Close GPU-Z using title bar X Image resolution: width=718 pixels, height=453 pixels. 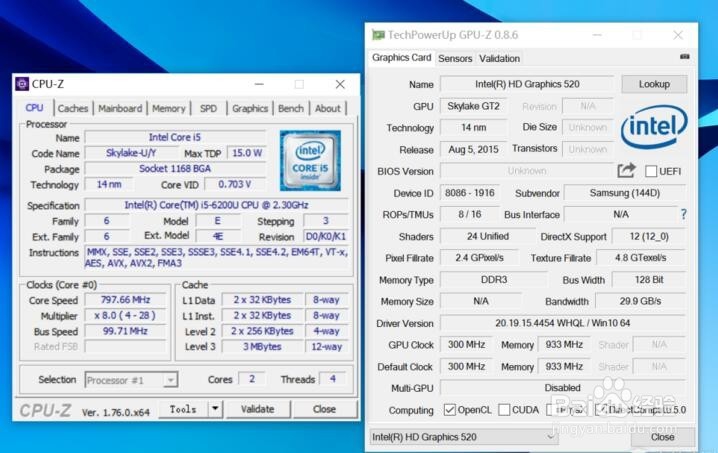(678, 35)
